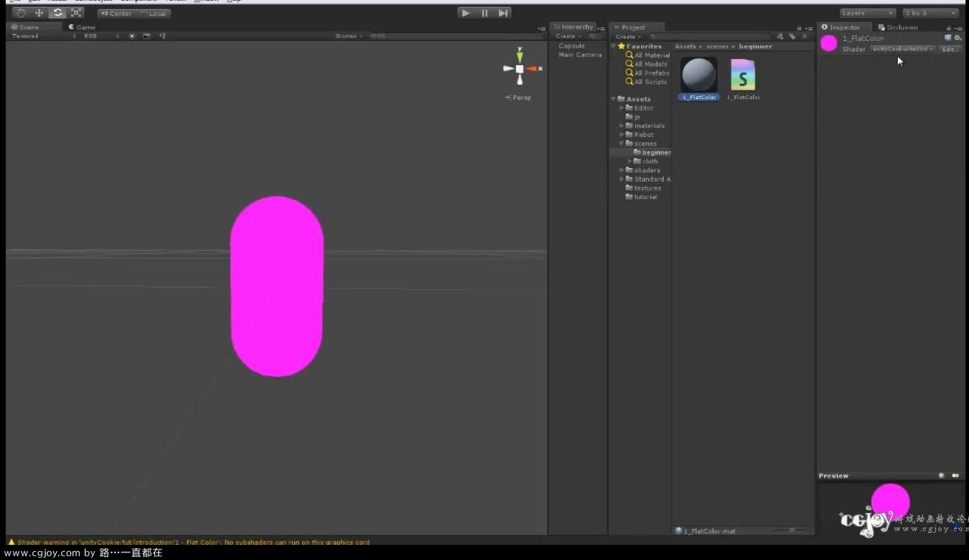Click 'Assets' in the Project breadcrumb
The width and height of the screenshot is (969, 560).
coord(685,47)
